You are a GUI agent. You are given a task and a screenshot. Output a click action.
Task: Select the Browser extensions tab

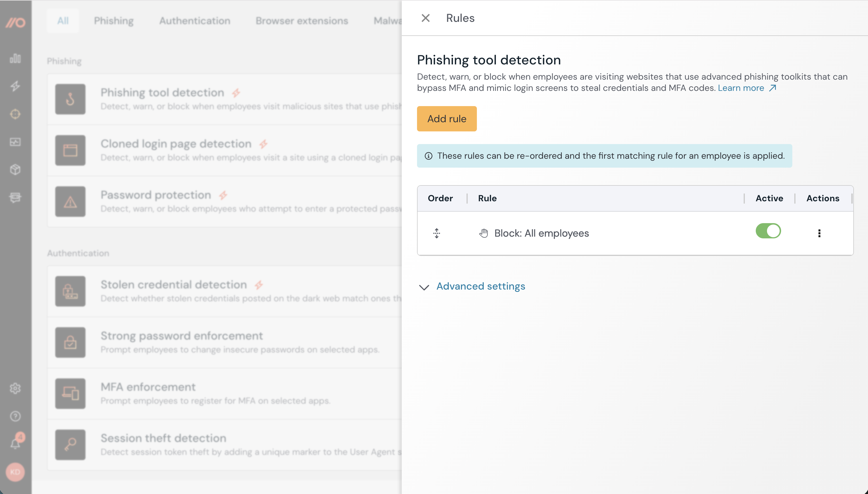pyautogui.click(x=302, y=21)
